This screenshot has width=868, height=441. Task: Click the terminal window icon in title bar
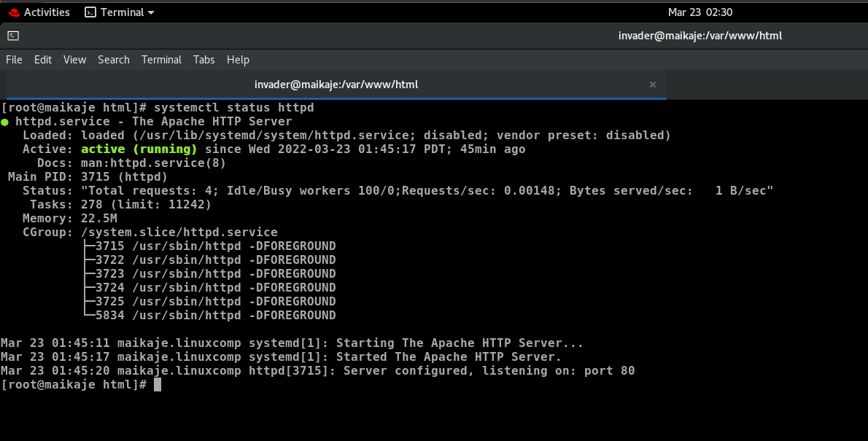coord(13,36)
